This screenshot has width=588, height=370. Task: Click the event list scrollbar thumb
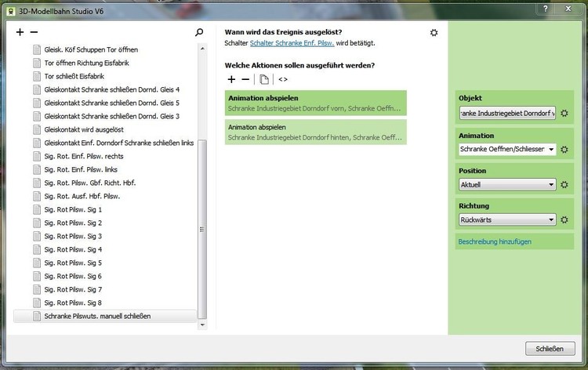pos(202,229)
